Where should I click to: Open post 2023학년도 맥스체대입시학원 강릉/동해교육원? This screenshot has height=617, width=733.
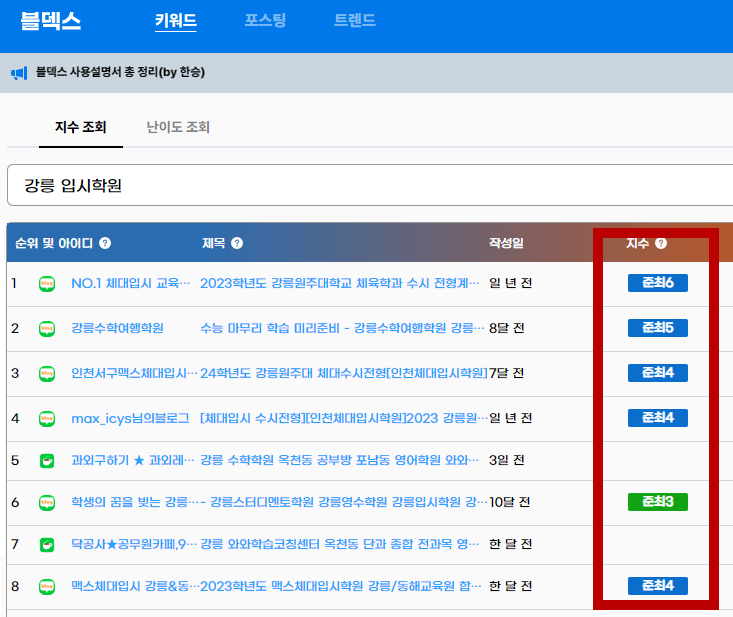[341, 586]
